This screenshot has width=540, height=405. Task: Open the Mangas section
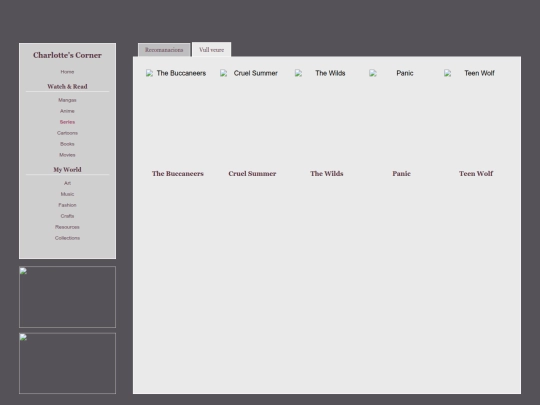tap(67, 100)
